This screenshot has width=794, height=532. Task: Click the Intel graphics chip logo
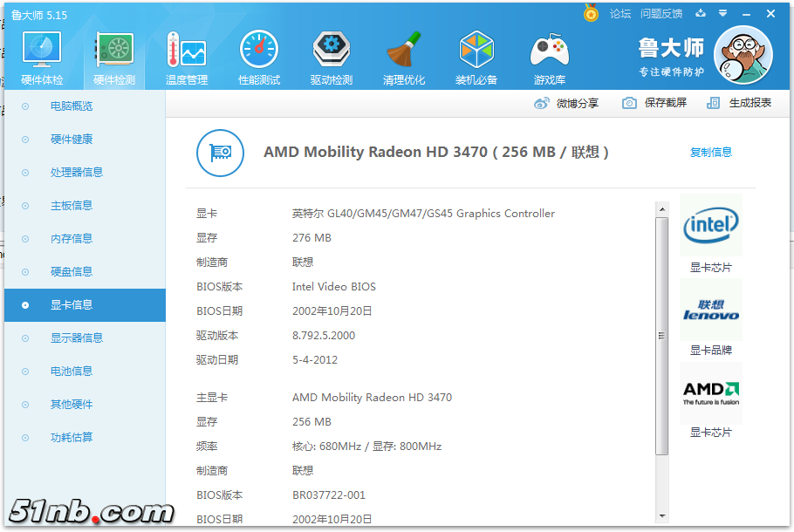point(711,225)
